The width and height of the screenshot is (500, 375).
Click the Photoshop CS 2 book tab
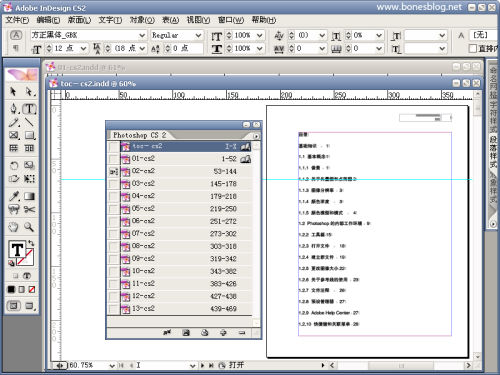139,135
